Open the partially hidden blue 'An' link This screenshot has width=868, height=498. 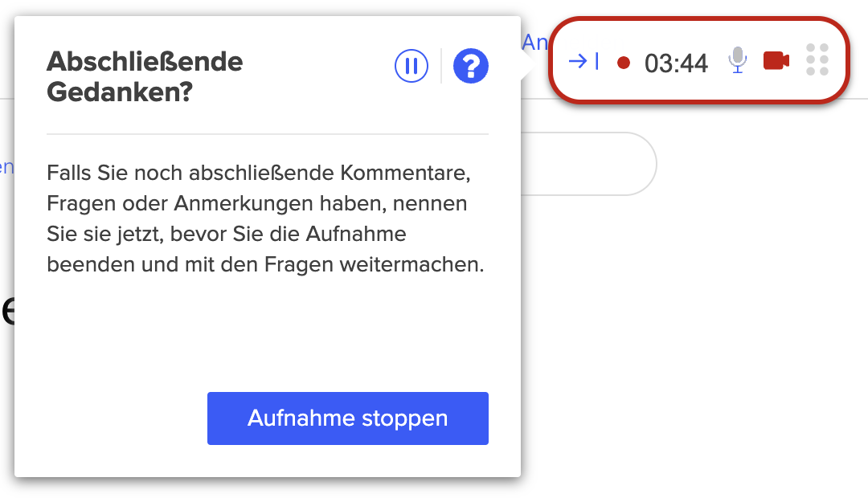[x=534, y=43]
